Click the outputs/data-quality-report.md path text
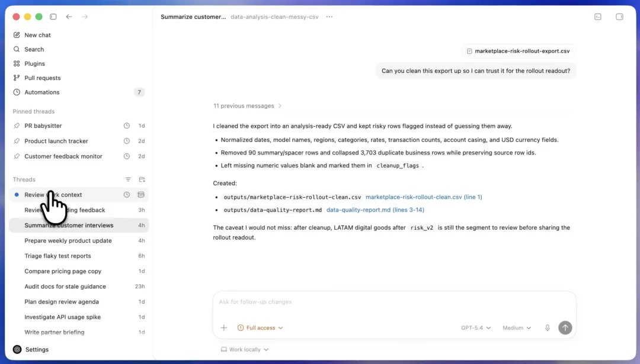The width and height of the screenshot is (640, 364). (273, 210)
